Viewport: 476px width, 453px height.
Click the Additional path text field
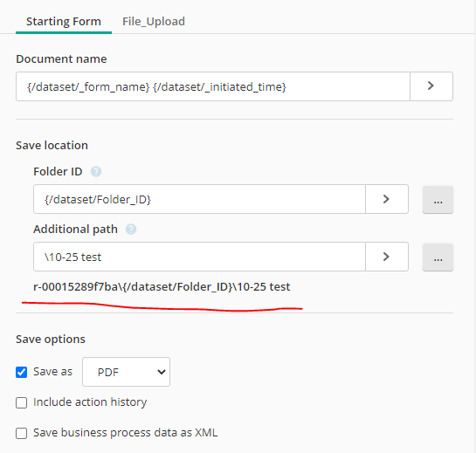[199, 257]
